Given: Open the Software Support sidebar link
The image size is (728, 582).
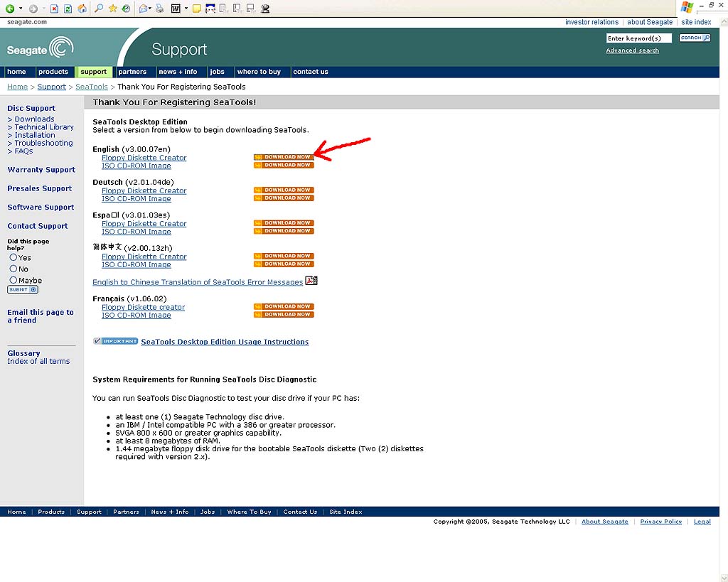Looking at the screenshot, I should click(41, 207).
